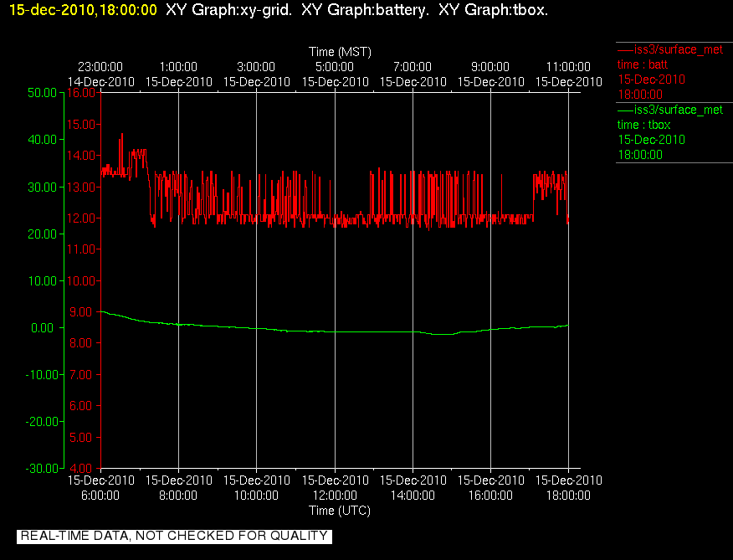Image resolution: width=733 pixels, height=560 pixels.
Task: Click the red 5.00 axis value
Action: tap(81, 438)
